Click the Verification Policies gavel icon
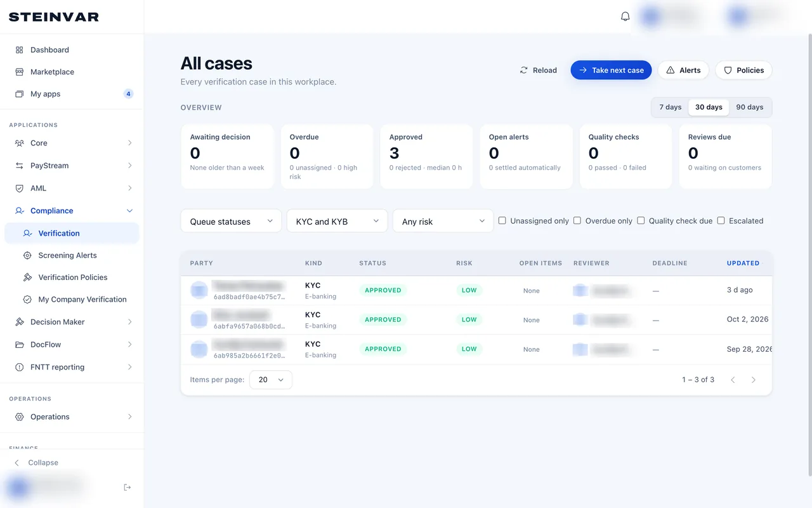Viewport: 812px width, 508px height. [27, 277]
